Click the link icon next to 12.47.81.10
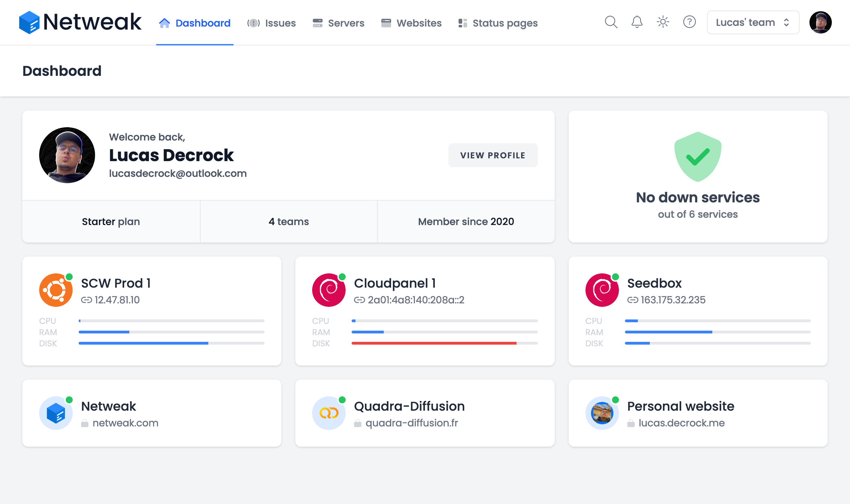Image resolution: width=850 pixels, height=504 pixels. pyautogui.click(x=86, y=300)
